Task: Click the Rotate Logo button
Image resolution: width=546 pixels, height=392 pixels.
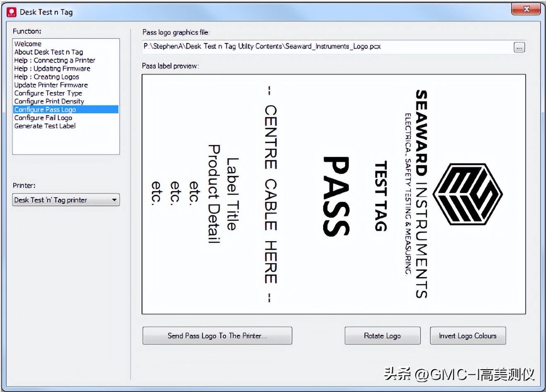Action: click(x=382, y=336)
